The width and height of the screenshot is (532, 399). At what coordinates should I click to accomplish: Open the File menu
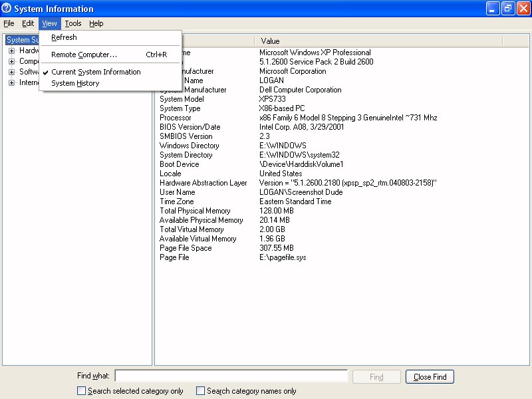tap(9, 23)
